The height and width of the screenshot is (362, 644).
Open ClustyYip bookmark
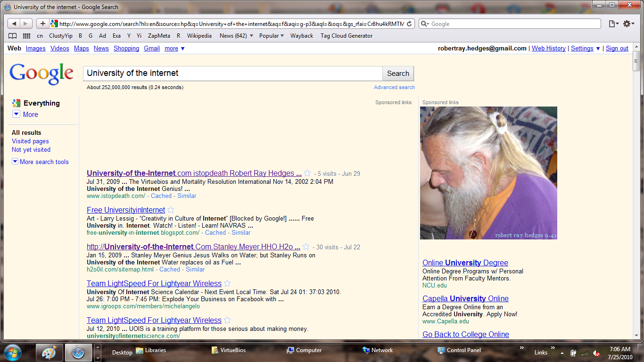pos(61,36)
